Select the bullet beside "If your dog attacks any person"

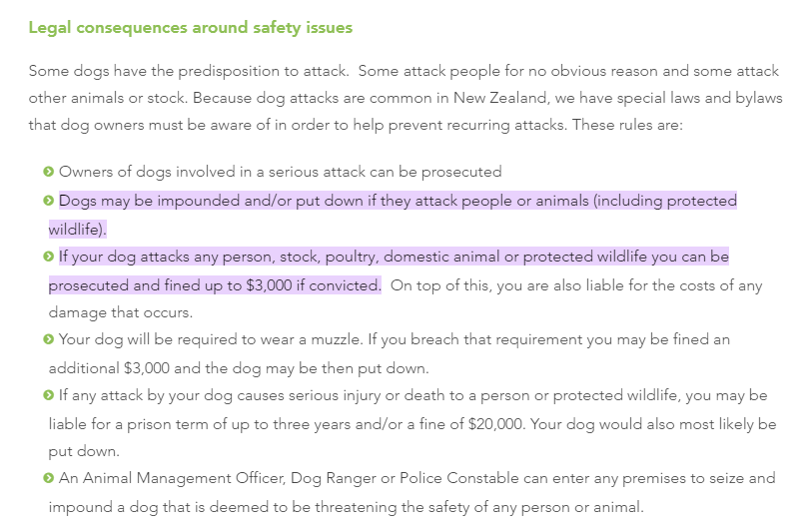pyautogui.click(x=49, y=257)
